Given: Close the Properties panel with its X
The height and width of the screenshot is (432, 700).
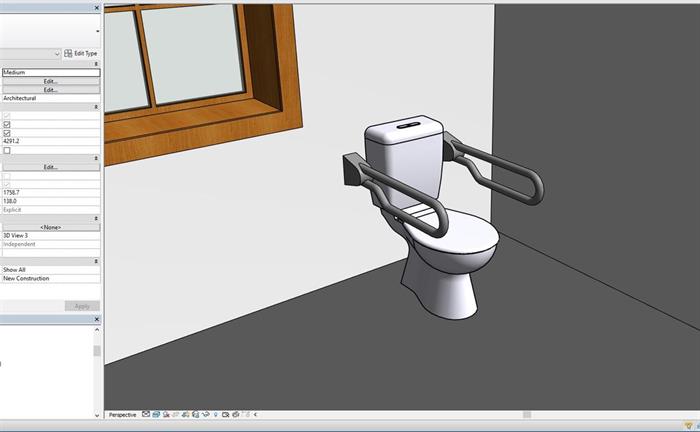Looking at the screenshot, I should [x=97, y=7].
